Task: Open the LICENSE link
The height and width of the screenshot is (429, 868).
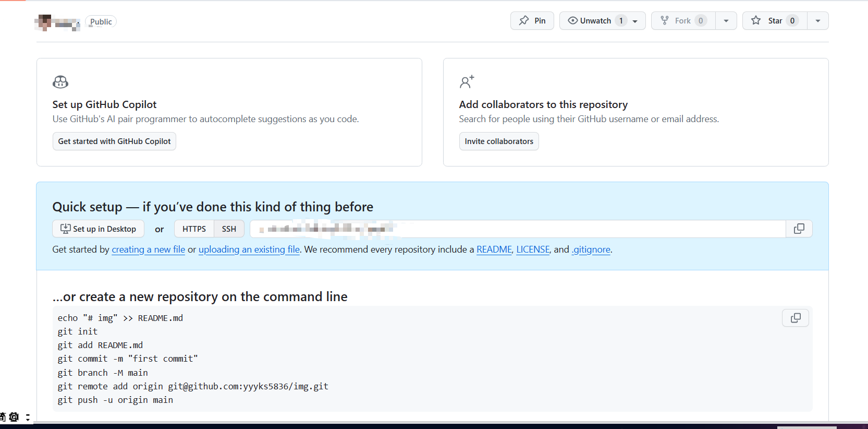Action: click(533, 249)
